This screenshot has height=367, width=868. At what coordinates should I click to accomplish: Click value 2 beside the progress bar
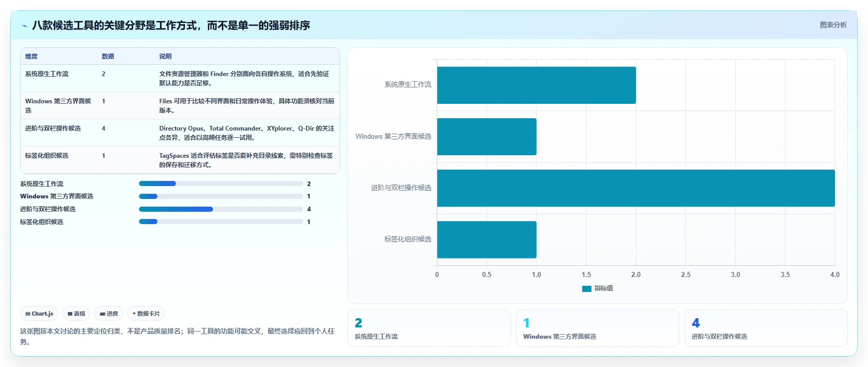pyautogui.click(x=309, y=184)
